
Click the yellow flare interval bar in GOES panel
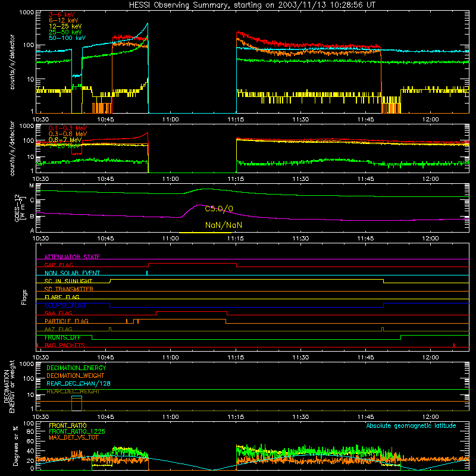click(205, 233)
